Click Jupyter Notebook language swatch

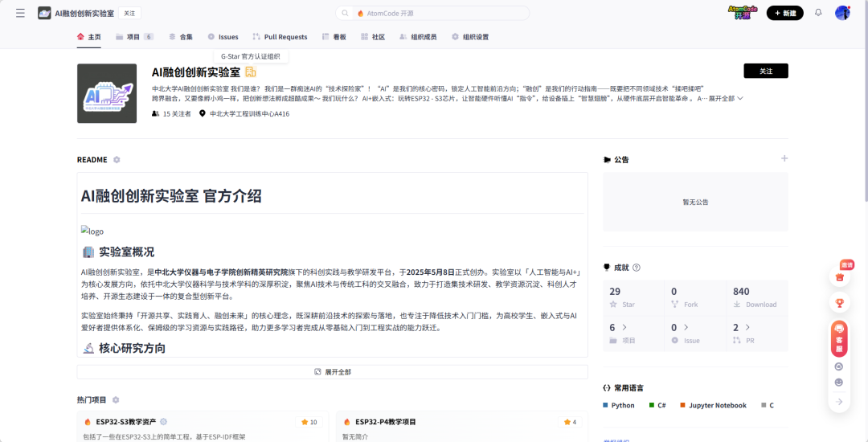coord(683,406)
